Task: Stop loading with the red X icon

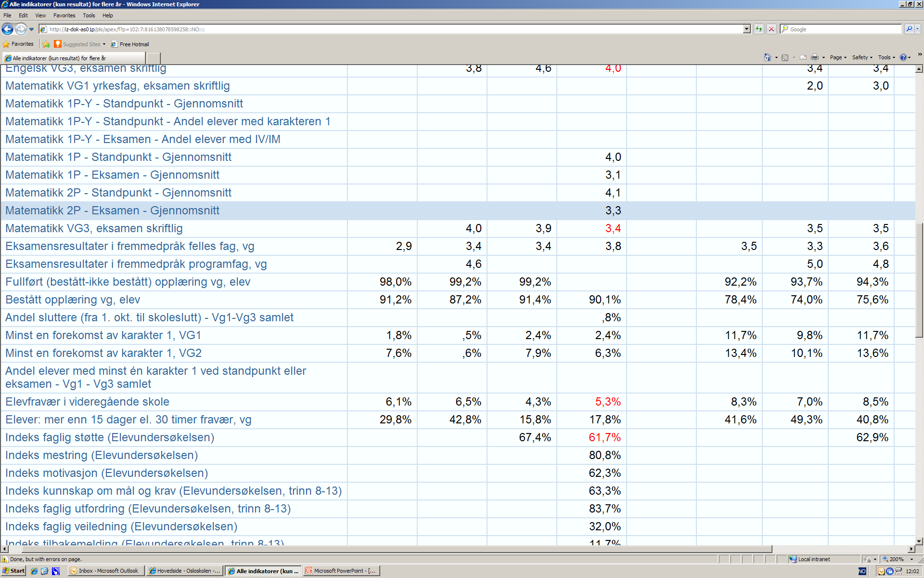Action: (771, 29)
